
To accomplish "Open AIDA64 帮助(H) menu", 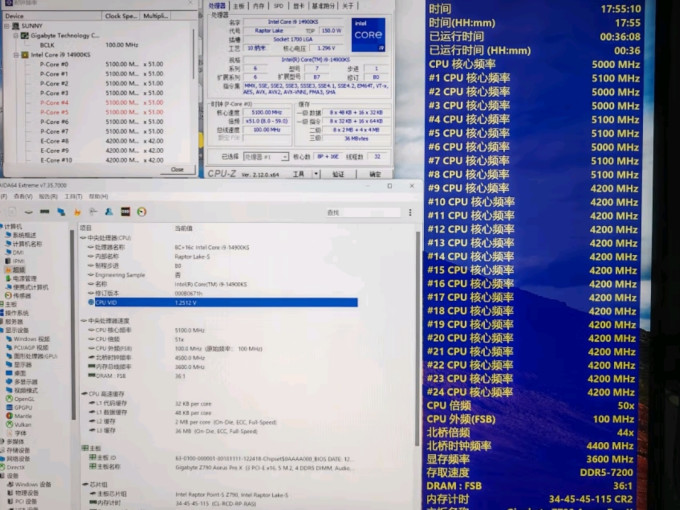I will pyautogui.click(x=98, y=196).
